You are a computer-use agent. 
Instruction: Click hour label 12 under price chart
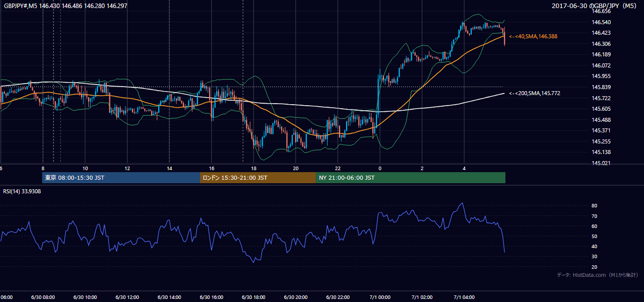coord(127,168)
